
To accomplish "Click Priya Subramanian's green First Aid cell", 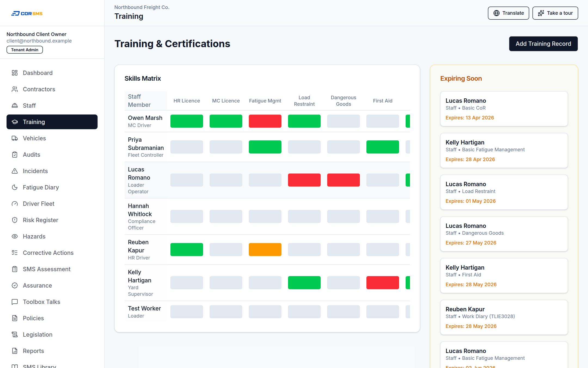I will (x=383, y=147).
